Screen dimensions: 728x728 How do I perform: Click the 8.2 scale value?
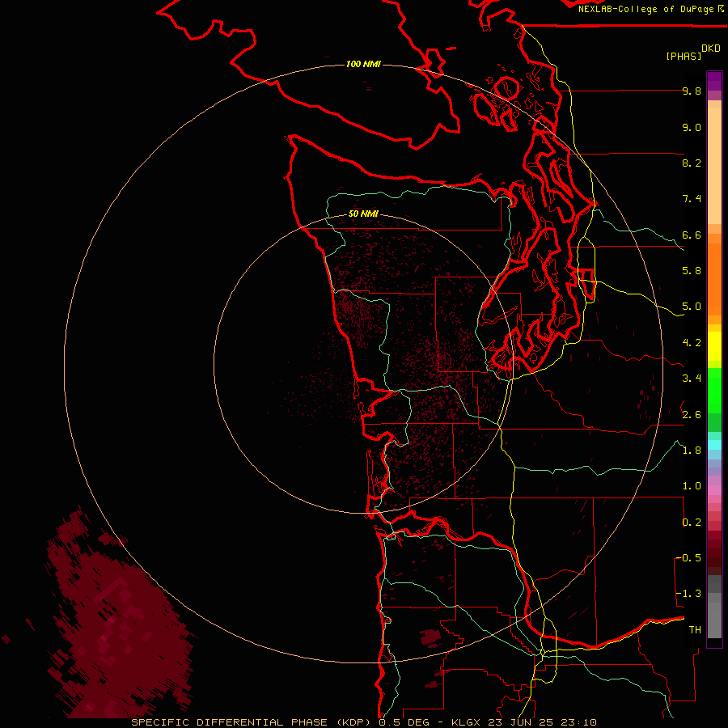click(692, 163)
